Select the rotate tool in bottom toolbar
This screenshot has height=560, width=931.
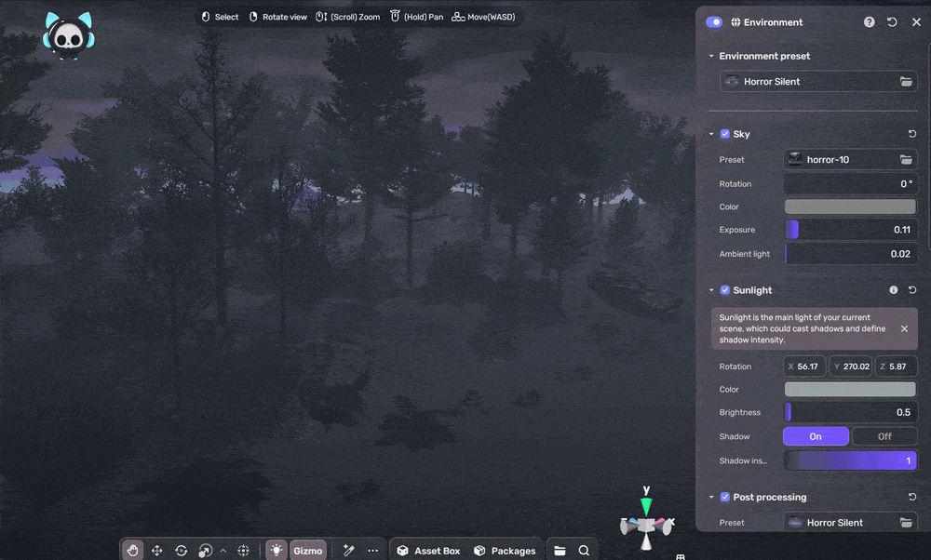click(x=182, y=551)
